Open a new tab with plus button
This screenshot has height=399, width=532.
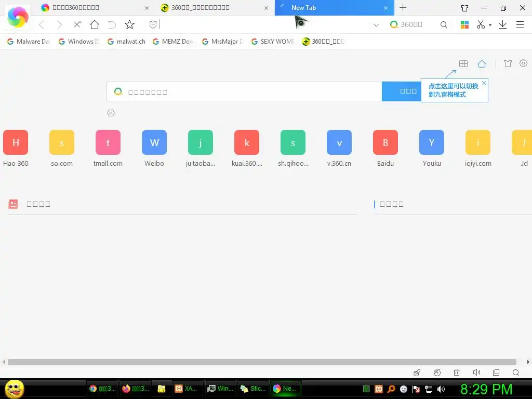[403, 8]
